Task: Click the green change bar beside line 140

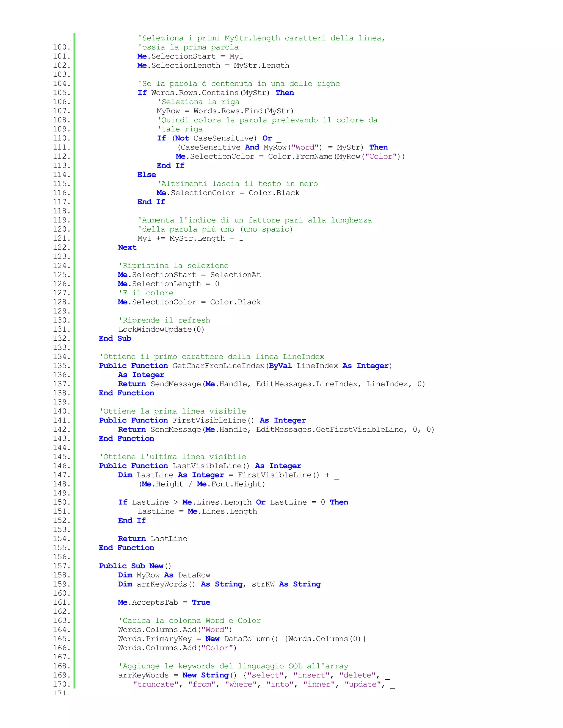Action: [74, 411]
